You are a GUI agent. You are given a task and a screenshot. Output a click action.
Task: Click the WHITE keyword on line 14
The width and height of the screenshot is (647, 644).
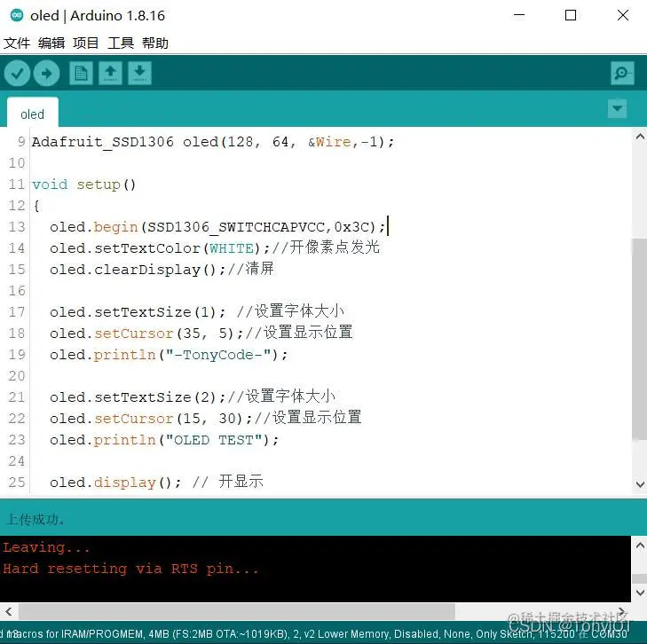232,248
